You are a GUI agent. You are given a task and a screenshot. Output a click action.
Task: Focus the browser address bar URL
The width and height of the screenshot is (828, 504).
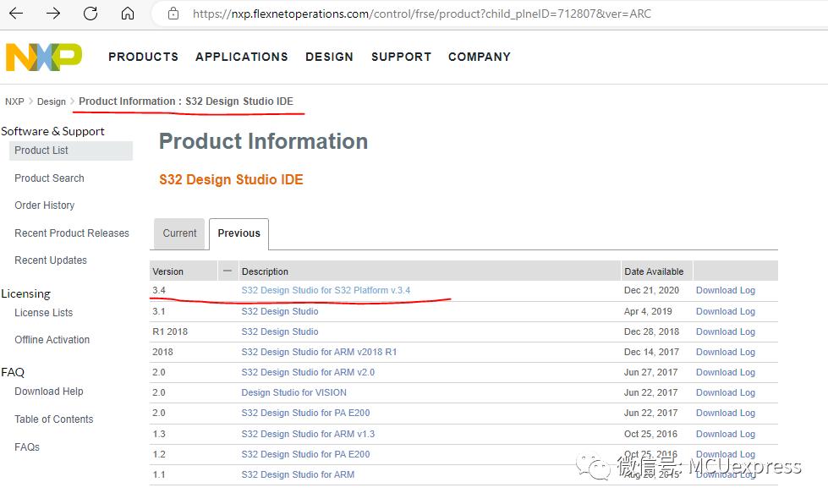421,14
